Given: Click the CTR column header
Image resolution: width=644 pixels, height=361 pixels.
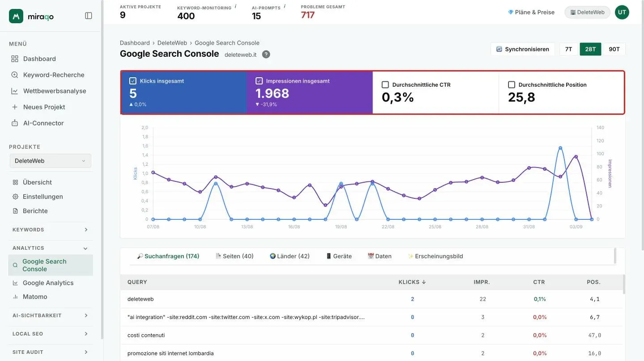Looking at the screenshot, I should coord(539,282).
